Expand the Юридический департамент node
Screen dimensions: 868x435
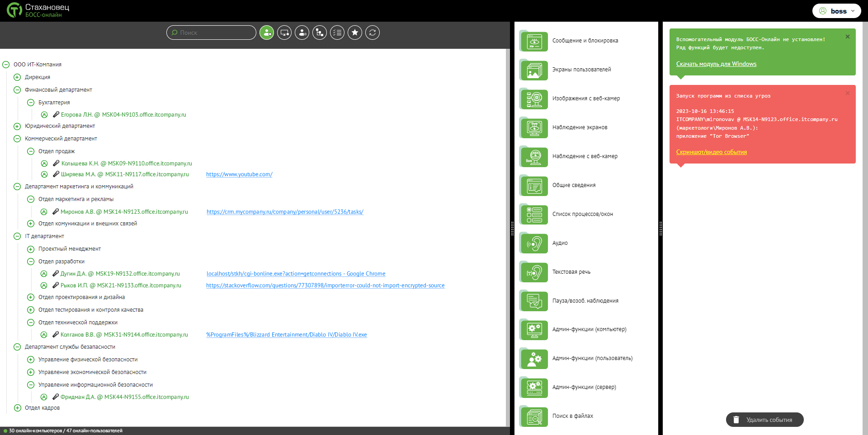(17, 126)
